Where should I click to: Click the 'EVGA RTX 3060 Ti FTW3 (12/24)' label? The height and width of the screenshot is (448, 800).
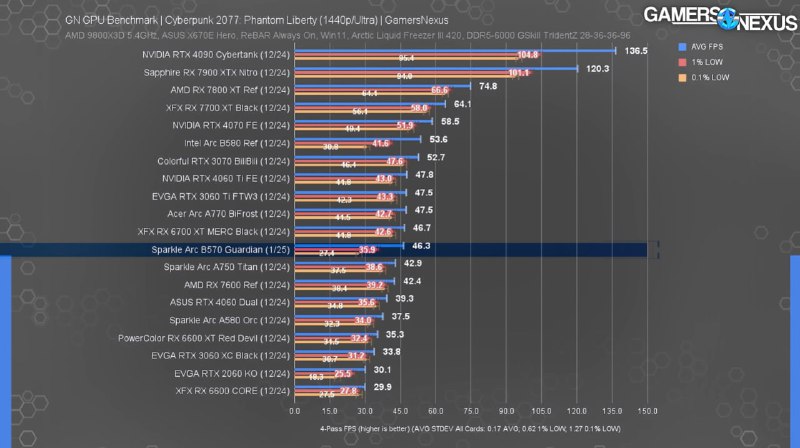click(x=221, y=196)
